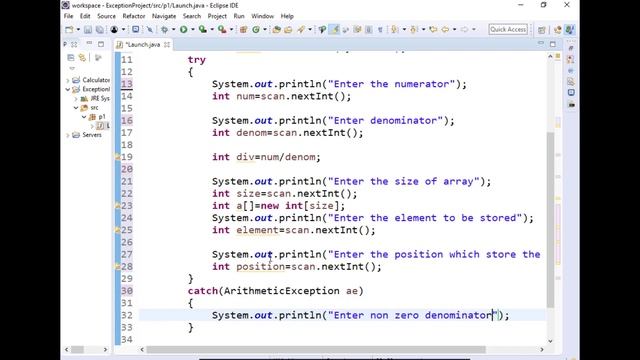Open the External Tools dropdown arrow

[x=231, y=29]
